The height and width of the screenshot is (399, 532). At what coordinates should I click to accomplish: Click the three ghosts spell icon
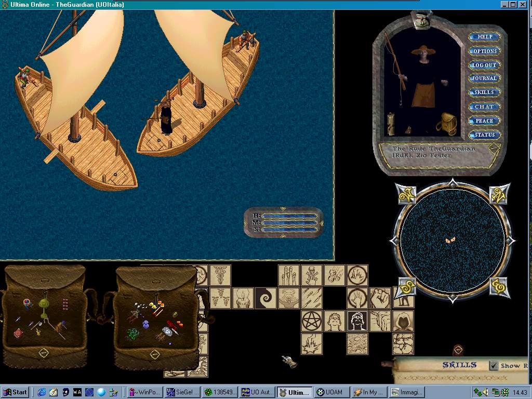[x=289, y=275]
